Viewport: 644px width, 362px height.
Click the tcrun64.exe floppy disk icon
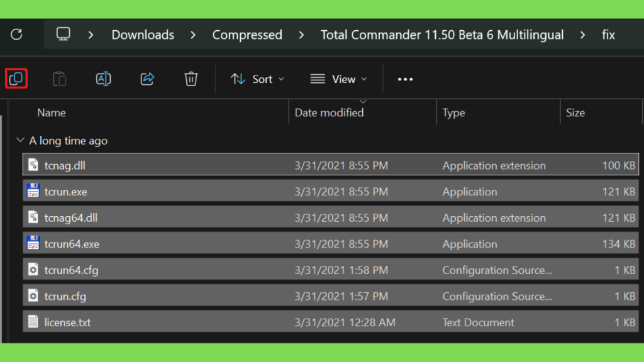pyautogui.click(x=33, y=243)
